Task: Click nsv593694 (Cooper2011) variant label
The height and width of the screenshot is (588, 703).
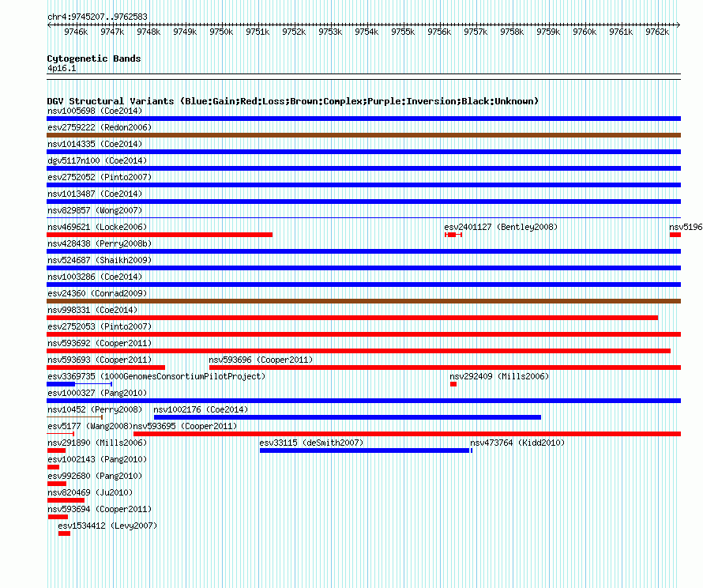Action: [x=100, y=509]
